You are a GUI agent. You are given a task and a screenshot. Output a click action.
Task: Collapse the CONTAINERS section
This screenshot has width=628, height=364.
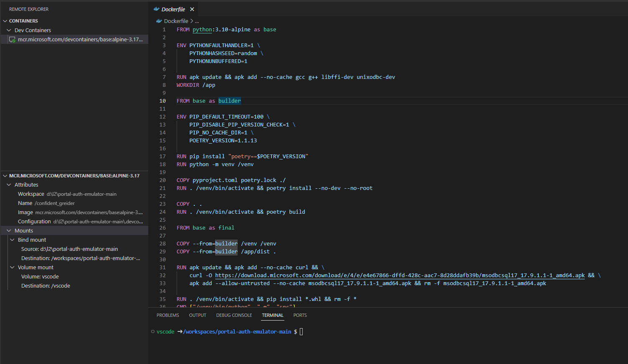tap(5, 21)
